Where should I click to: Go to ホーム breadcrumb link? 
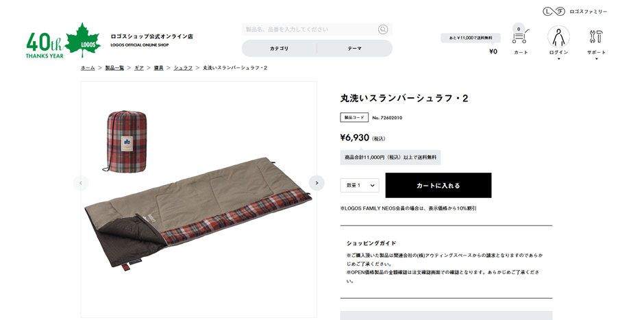point(88,68)
